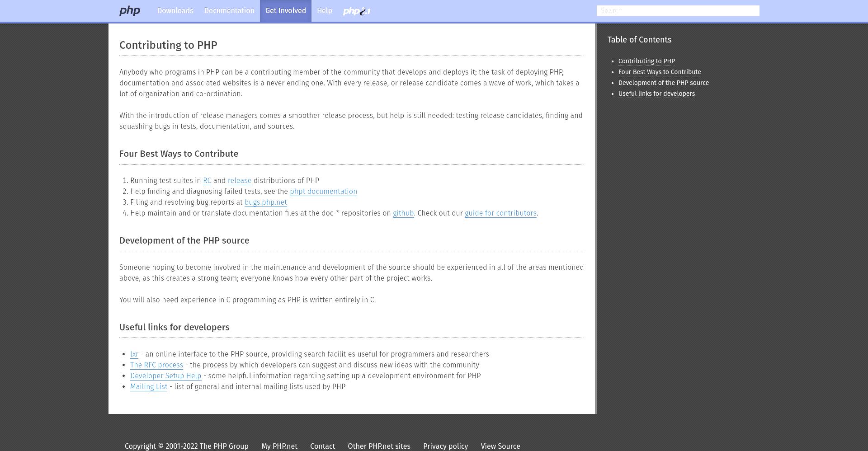The height and width of the screenshot is (451, 868).
Task: Open the View Source footer link
Action: [500, 446]
